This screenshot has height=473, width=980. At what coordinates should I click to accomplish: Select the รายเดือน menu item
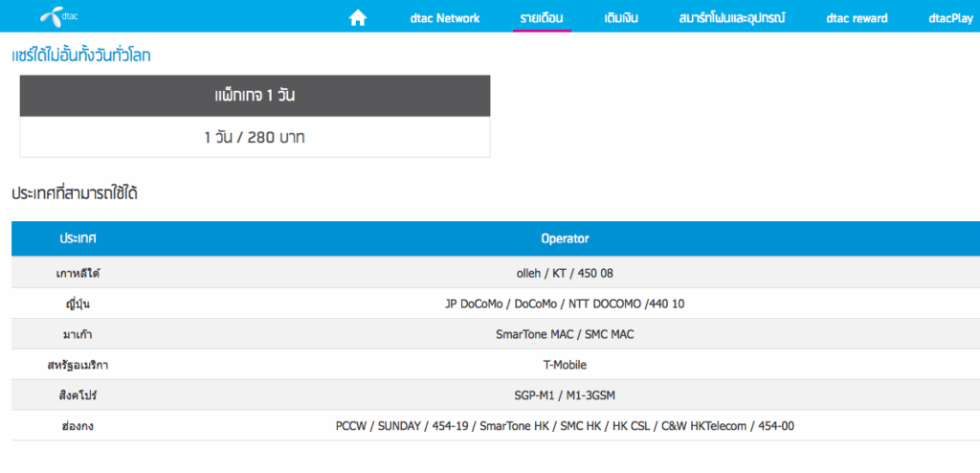[x=542, y=18]
